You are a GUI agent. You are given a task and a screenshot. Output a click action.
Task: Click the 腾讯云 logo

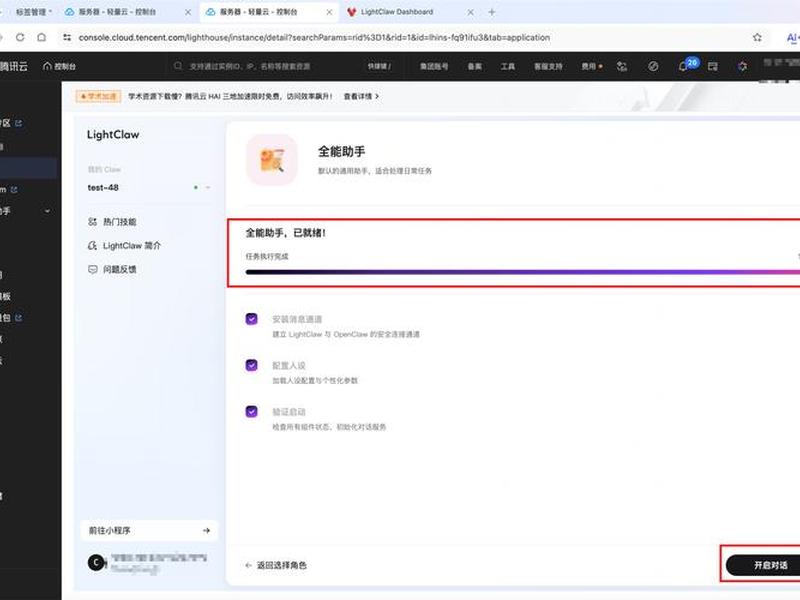pos(14,66)
